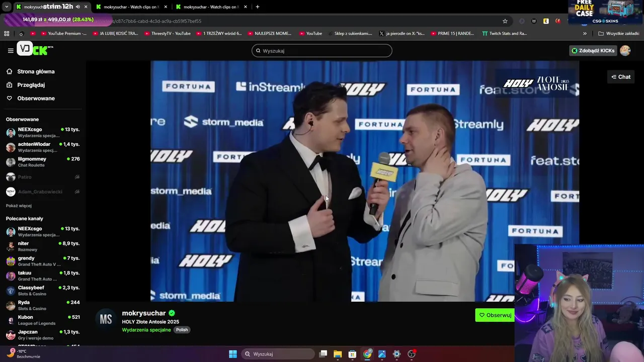Click the video player area

coord(365,181)
